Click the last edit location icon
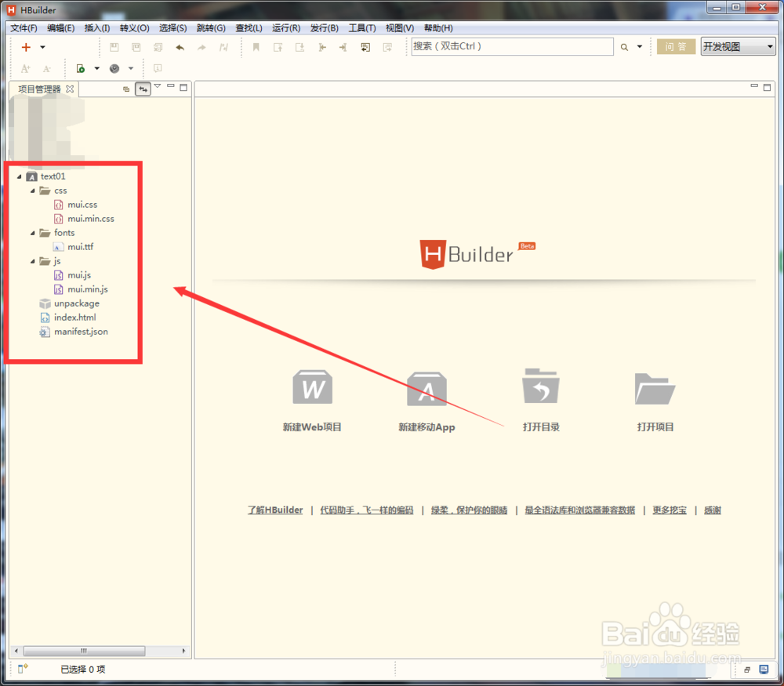784x686 pixels. [365, 47]
